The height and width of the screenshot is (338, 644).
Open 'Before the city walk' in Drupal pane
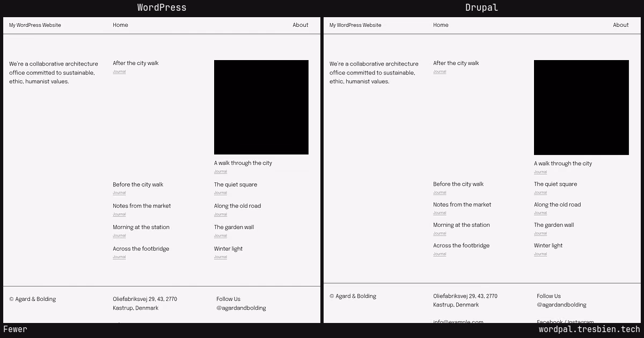pos(458,184)
